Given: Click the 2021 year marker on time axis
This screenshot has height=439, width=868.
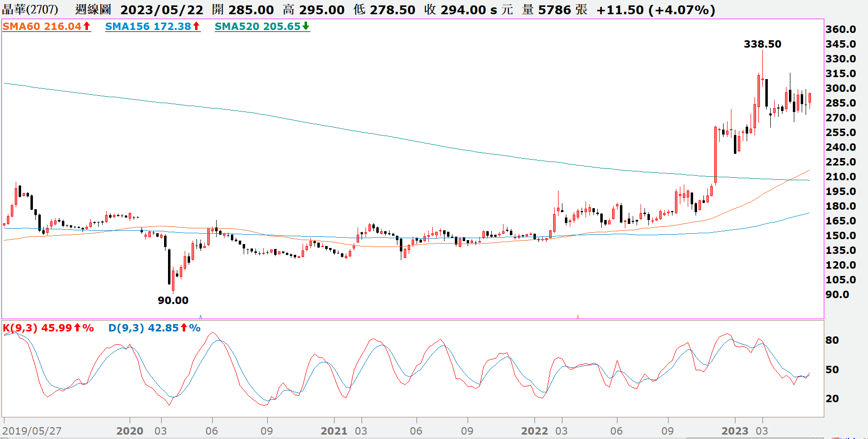Looking at the screenshot, I should tap(334, 431).
